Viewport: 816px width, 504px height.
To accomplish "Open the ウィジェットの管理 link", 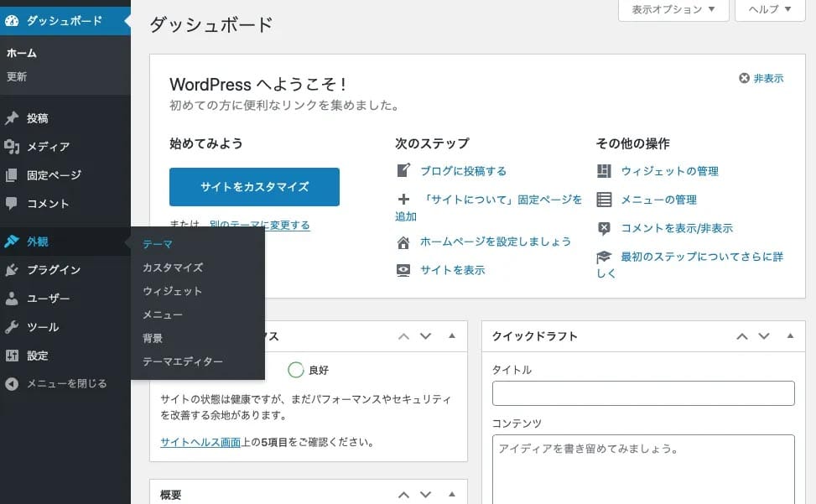I will click(x=670, y=171).
